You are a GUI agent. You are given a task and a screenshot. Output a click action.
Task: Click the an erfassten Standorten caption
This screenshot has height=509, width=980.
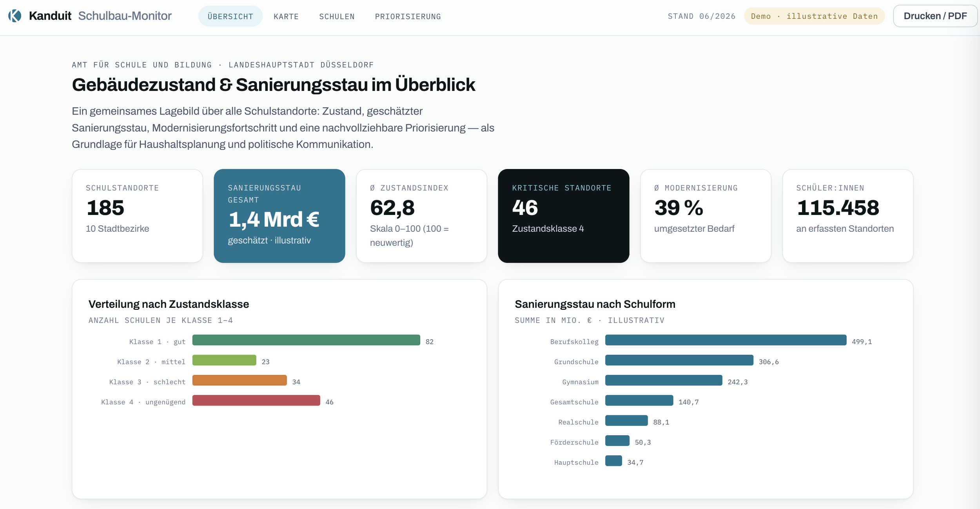click(845, 229)
